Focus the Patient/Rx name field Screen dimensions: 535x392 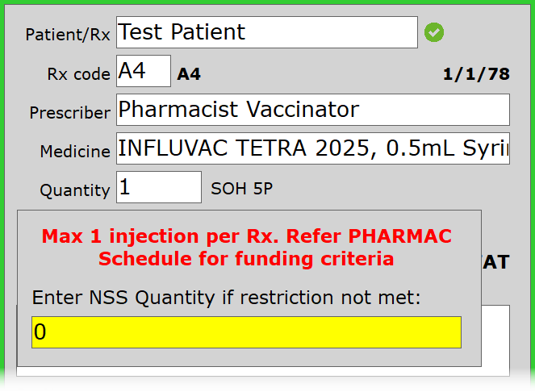[266, 32]
